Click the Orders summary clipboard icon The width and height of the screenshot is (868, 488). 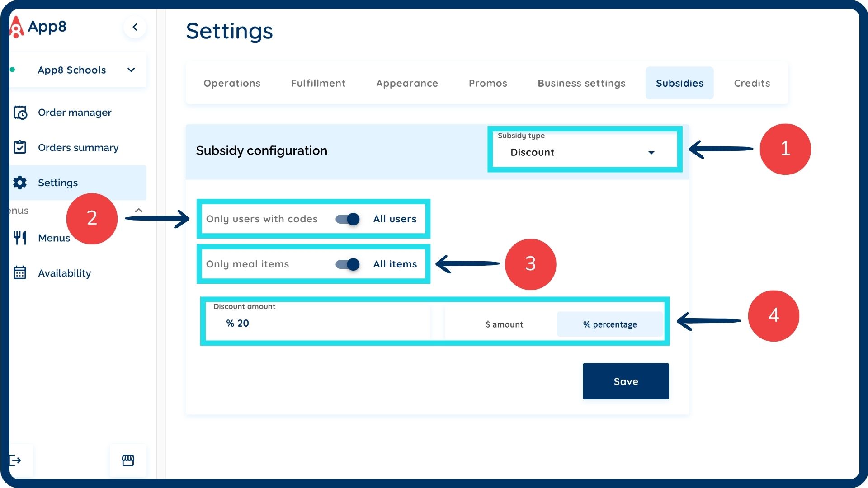pos(20,147)
